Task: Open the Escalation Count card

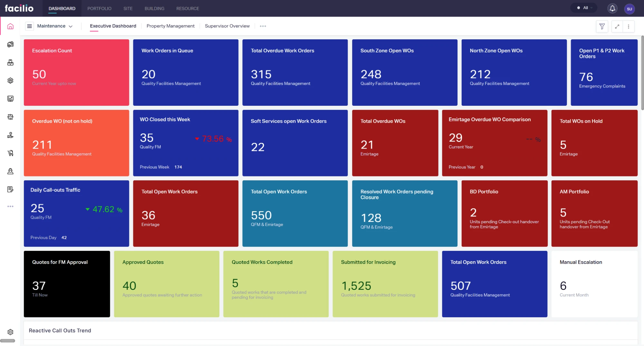Action: (x=76, y=72)
